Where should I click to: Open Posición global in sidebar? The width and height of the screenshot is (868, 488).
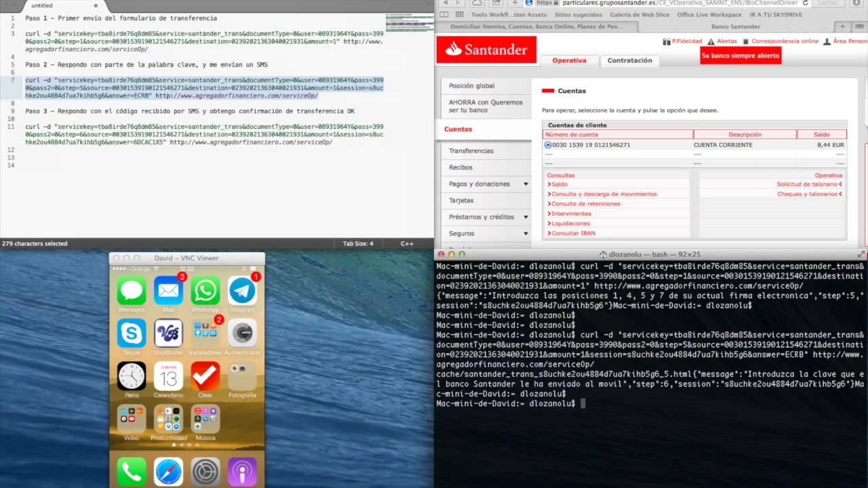pos(472,86)
